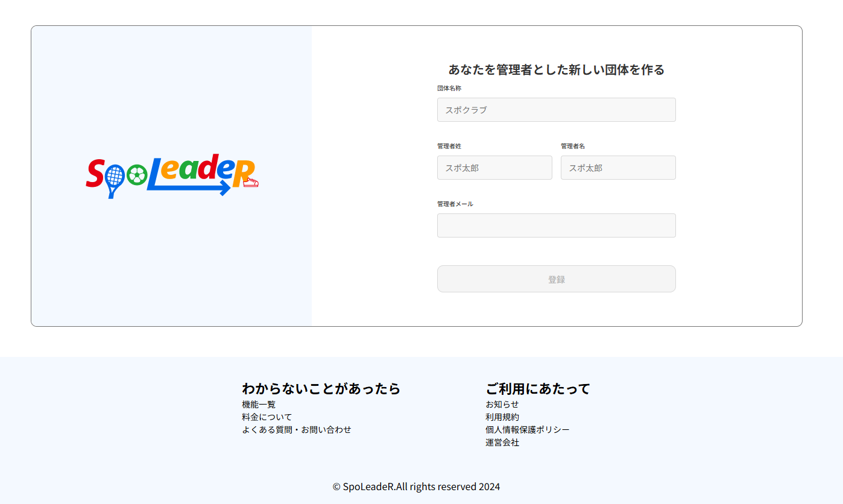Screen dimensions: 843x504
Task: Click the SpoLeadeR logo image
Action: pyautogui.click(x=172, y=176)
